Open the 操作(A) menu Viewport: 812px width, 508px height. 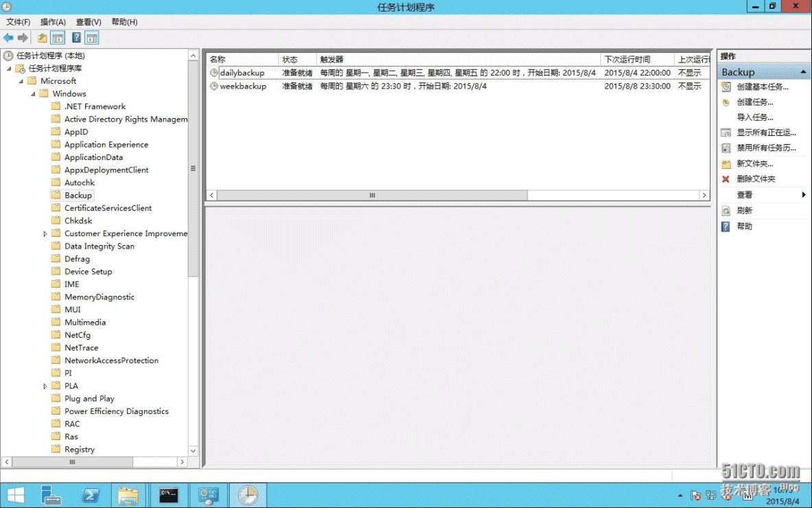click(53, 22)
